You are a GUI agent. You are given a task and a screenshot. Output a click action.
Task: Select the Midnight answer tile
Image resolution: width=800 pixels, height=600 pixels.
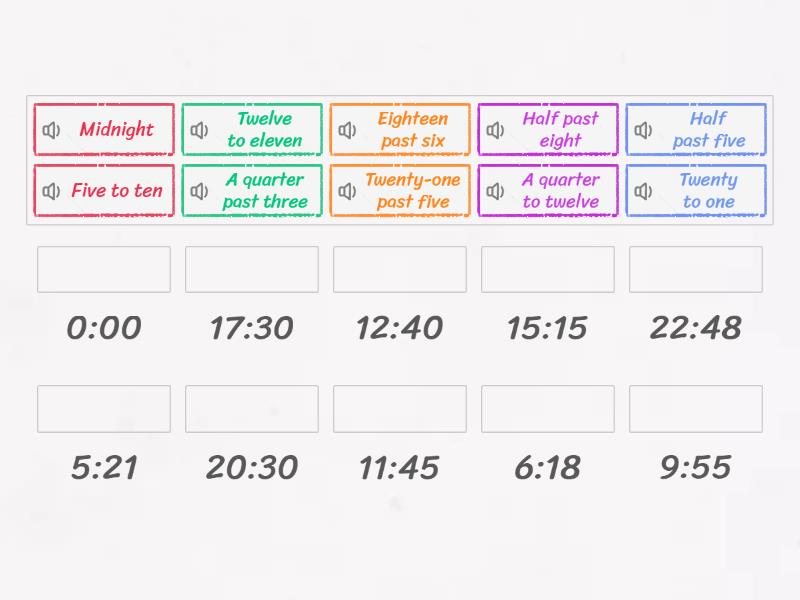tap(113, 129)
